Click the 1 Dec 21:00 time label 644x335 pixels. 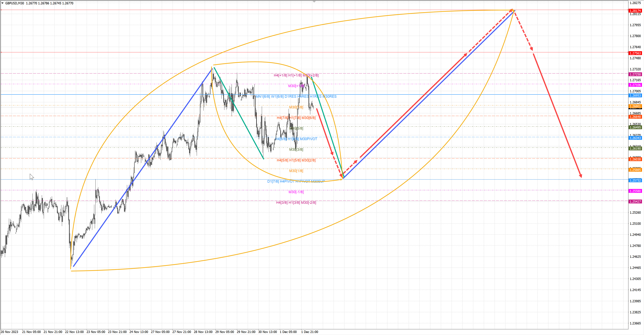(x=309, y=332)
